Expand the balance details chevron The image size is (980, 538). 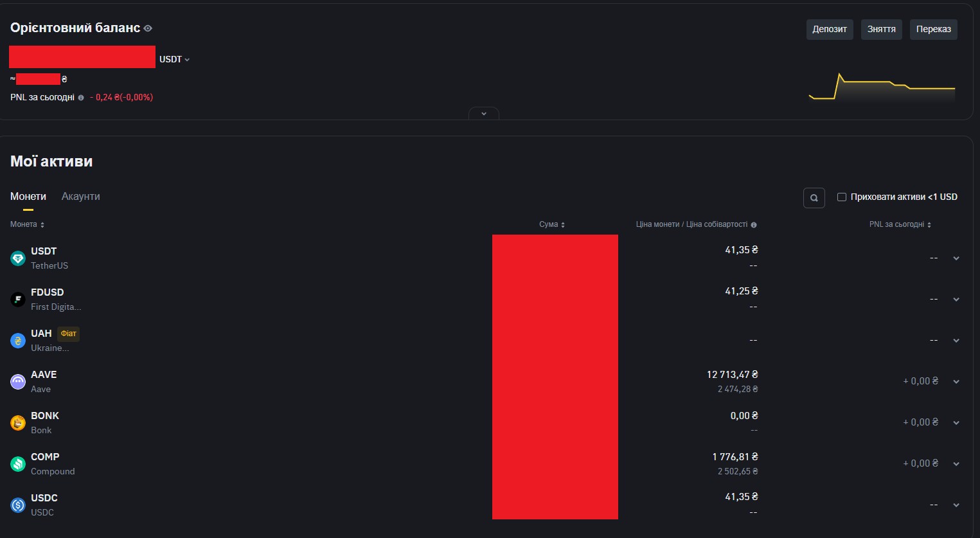[x=484, y=114]
